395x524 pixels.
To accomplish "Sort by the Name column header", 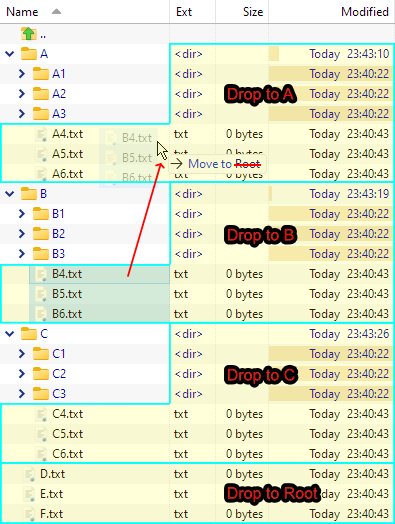I will coord(85,12).
